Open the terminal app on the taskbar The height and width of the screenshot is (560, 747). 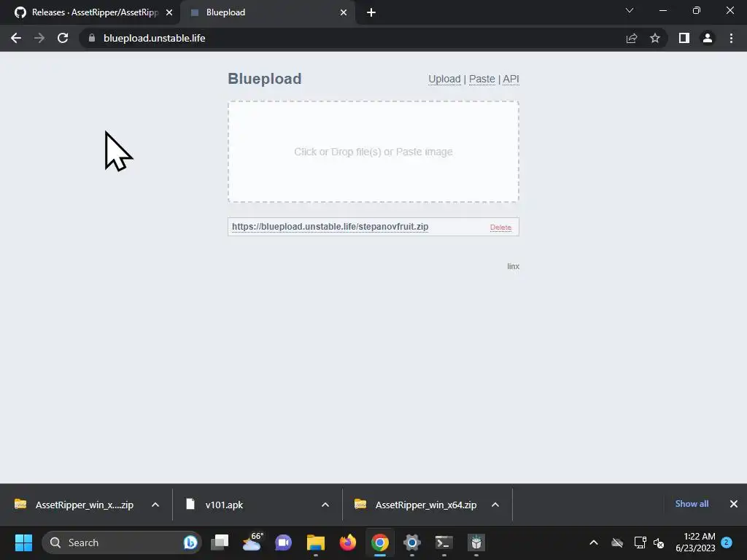(x=444, y=542)
